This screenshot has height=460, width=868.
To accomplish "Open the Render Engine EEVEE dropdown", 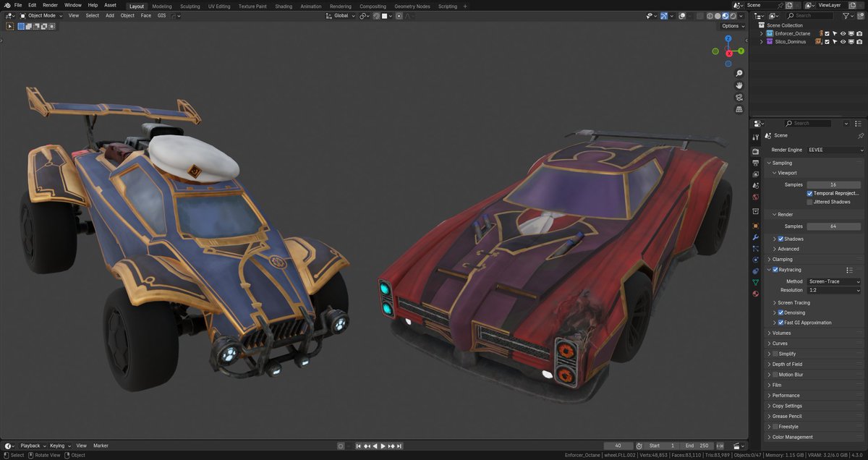I will (x=835, y=150).
